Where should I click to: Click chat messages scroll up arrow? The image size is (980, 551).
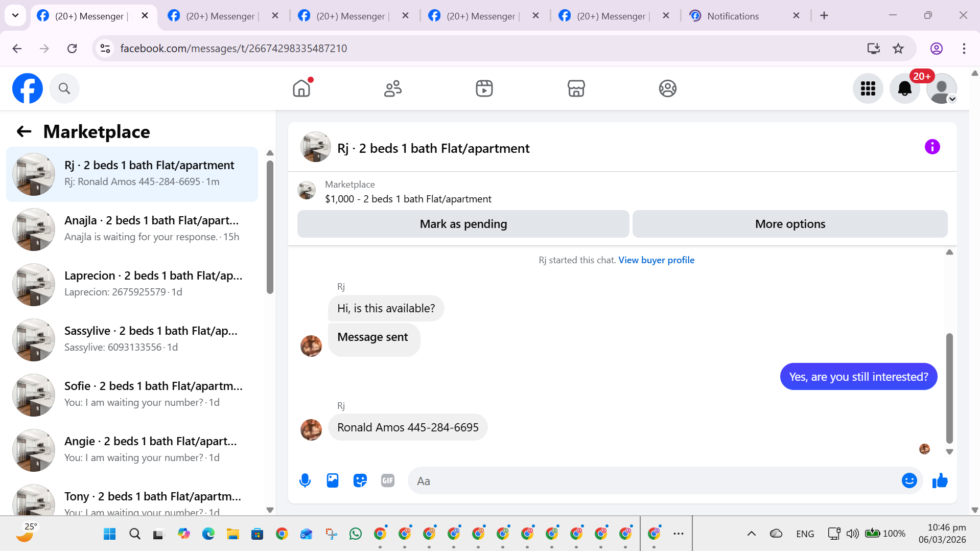pyautogui.click(x=949, y=252)
